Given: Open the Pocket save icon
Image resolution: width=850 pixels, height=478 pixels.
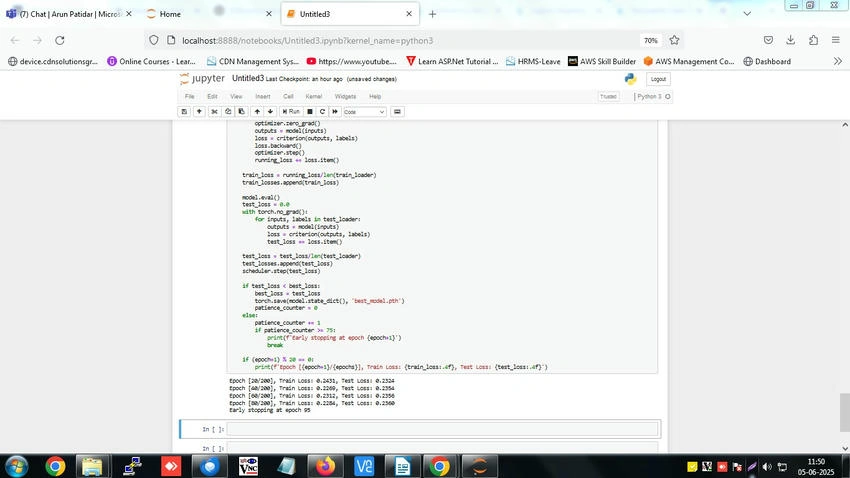Looking at the screenshot, I should click(x=768, y=41).
